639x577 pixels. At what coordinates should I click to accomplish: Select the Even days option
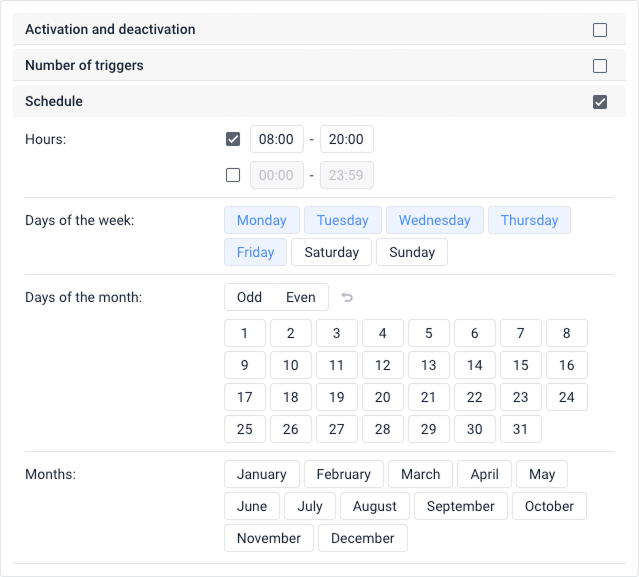point(300,297)
